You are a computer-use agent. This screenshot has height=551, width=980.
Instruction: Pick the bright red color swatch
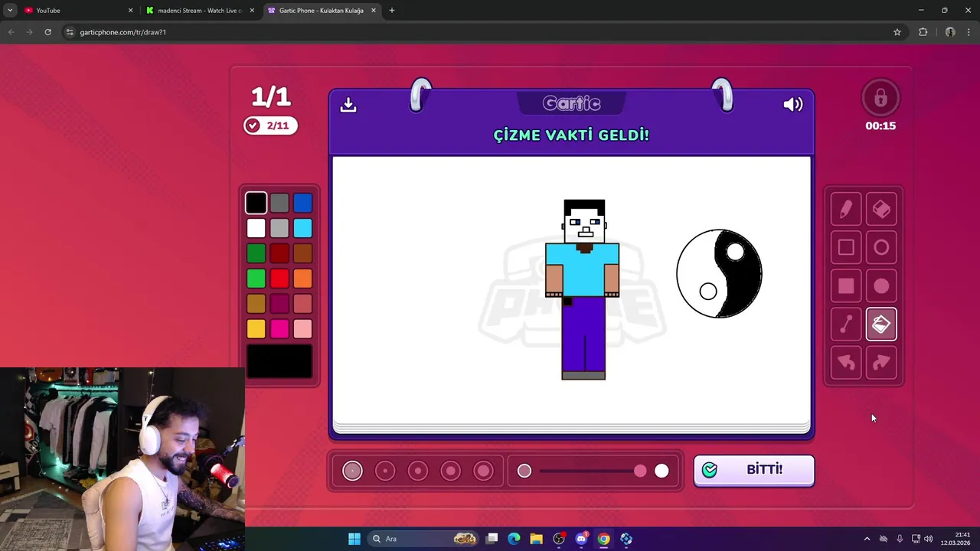tap(279, 279)
